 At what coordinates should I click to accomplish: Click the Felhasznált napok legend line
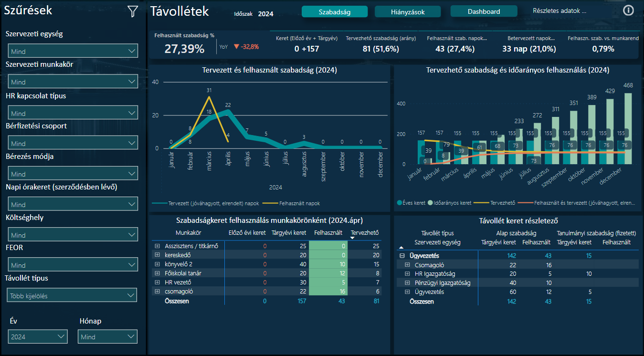click(x=270, y=203)
